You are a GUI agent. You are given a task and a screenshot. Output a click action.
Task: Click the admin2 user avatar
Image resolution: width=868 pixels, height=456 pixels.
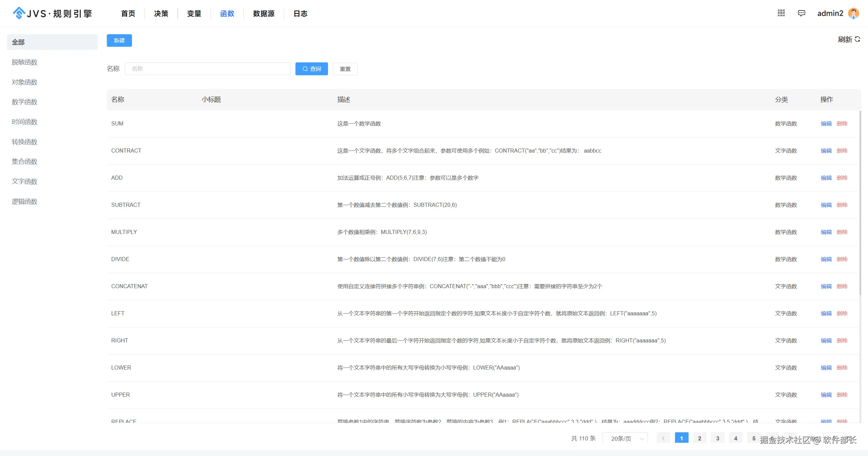tap(853, 13)
